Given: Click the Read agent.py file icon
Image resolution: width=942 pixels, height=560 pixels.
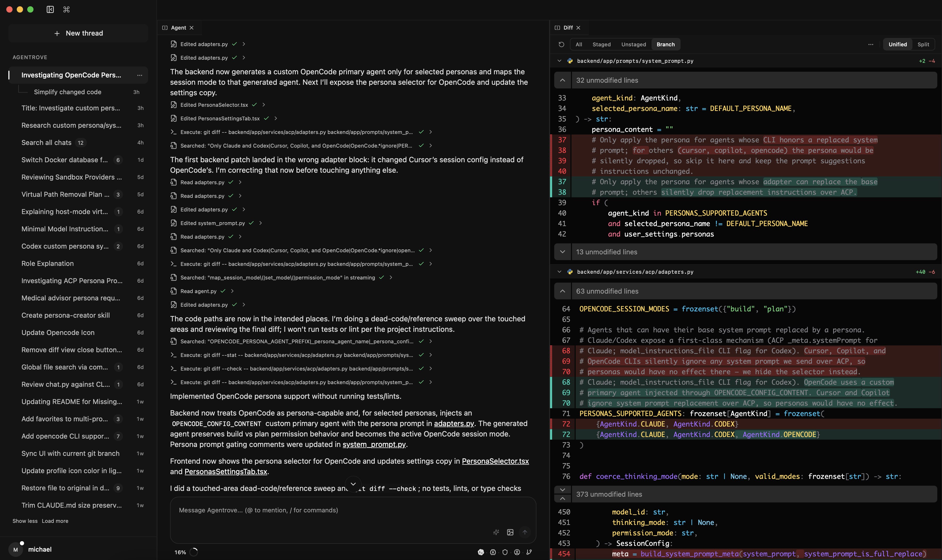Looking at the screenshot, I should point(173,291).
